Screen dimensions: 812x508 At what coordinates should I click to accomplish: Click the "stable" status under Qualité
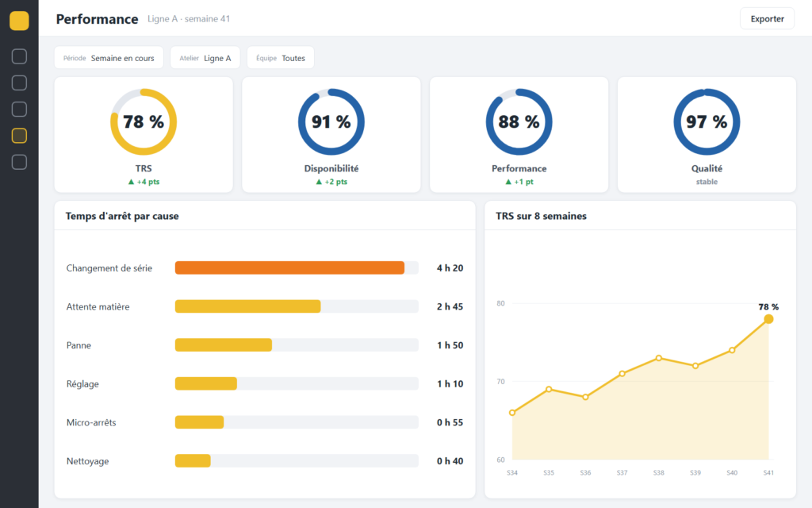click(707, 182)
